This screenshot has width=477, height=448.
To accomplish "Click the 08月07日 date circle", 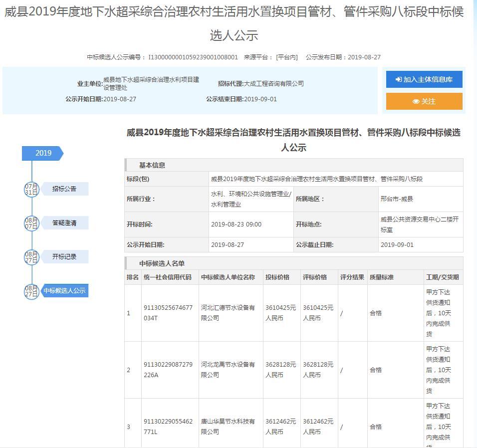I will click(31, 223).
